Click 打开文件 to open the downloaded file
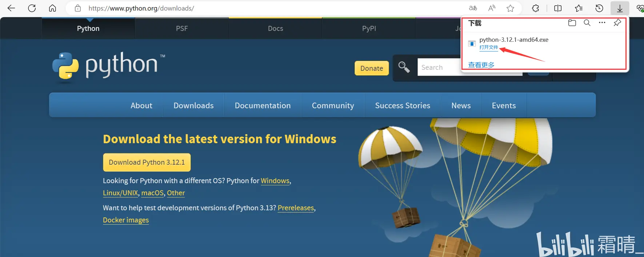644x257 pixels. 489,48
